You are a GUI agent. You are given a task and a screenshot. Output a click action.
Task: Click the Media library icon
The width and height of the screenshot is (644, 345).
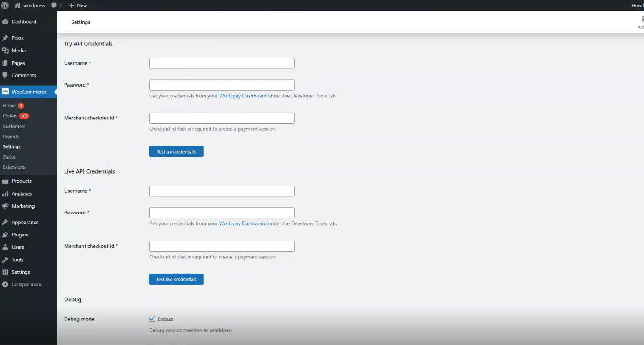(5, 50)
